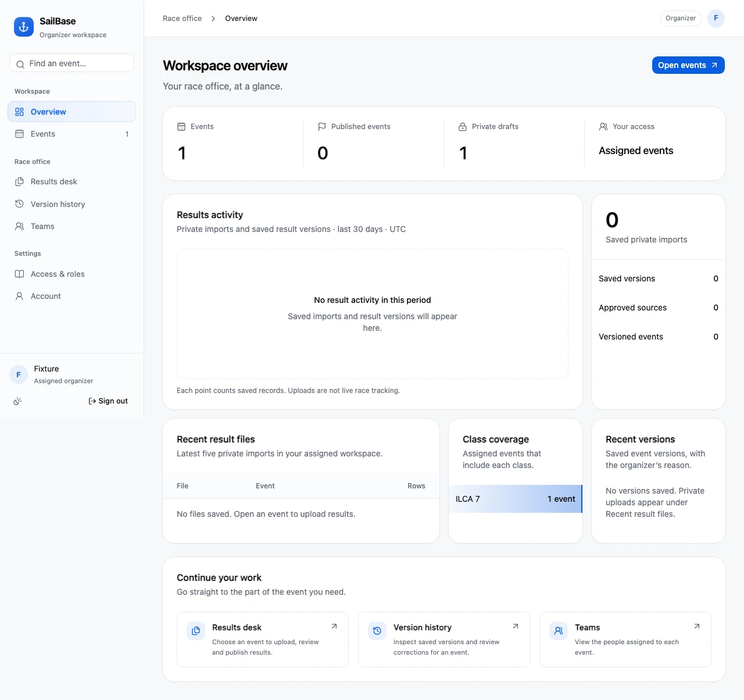This screenshot has width=744, height=700.
Task: Click the Assigned events text under Your access
Action: (636, 151)
